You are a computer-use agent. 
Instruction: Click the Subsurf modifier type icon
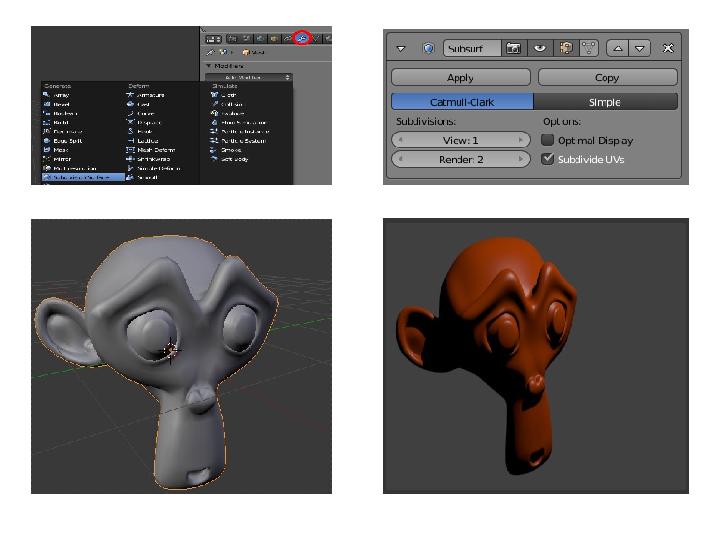click(428, 48)
